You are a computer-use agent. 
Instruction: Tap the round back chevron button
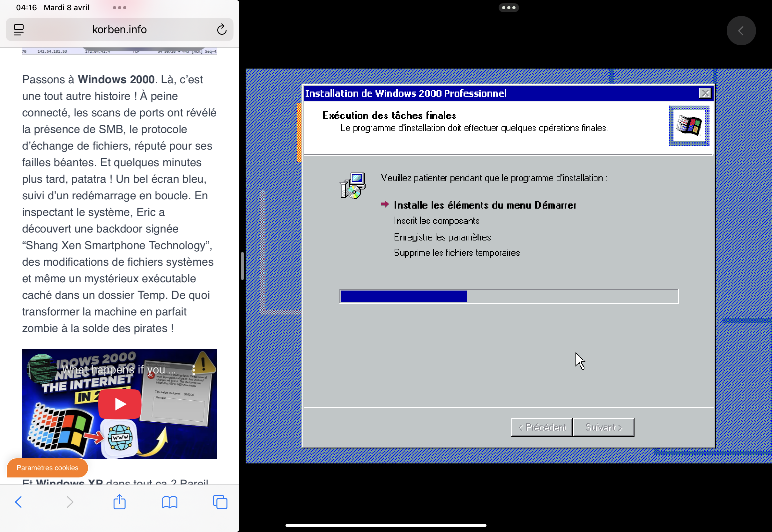(741, 31)
